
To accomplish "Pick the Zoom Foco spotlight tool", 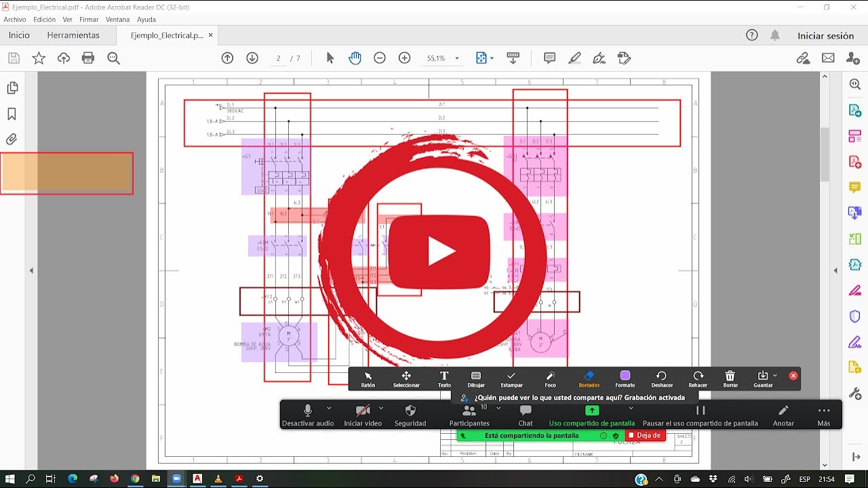I will [550, 379].
